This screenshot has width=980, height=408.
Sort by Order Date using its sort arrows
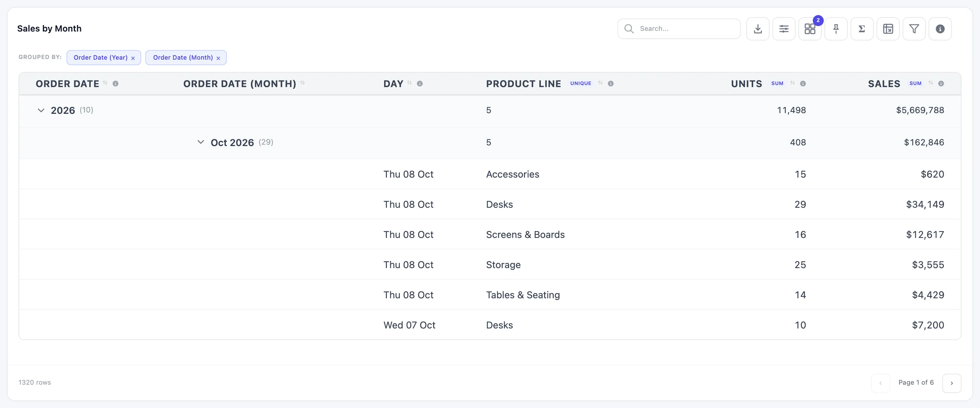click(106, 83)
